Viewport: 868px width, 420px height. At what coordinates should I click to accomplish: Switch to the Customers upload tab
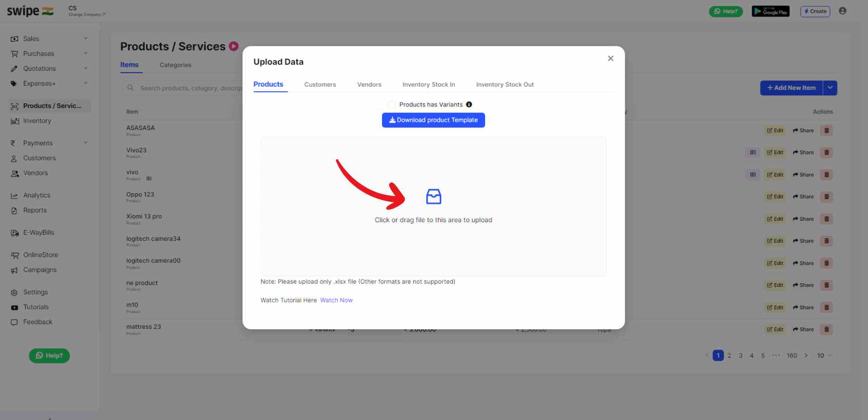tap(320, 84)
